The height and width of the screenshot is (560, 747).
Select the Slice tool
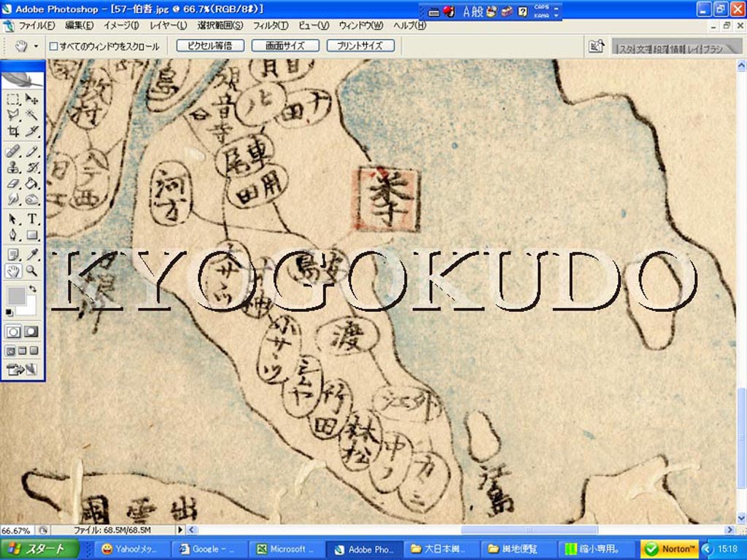pos(31,131)
